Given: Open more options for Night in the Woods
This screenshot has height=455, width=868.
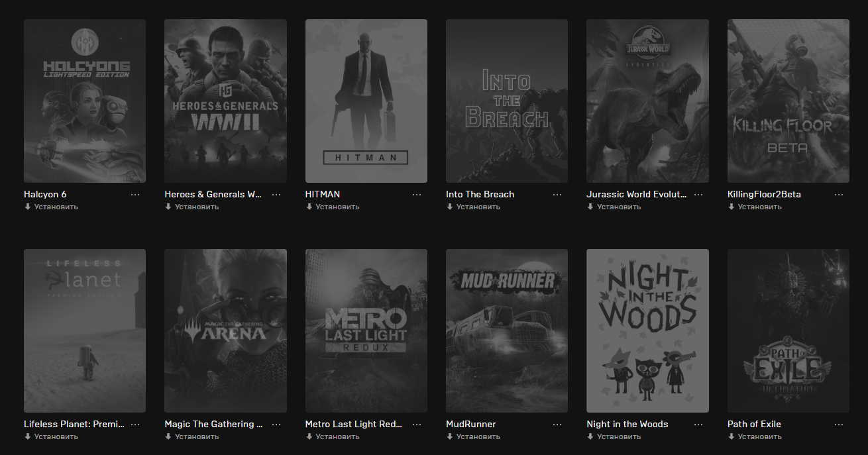Looking at the screenshot, I should [698, 425].
